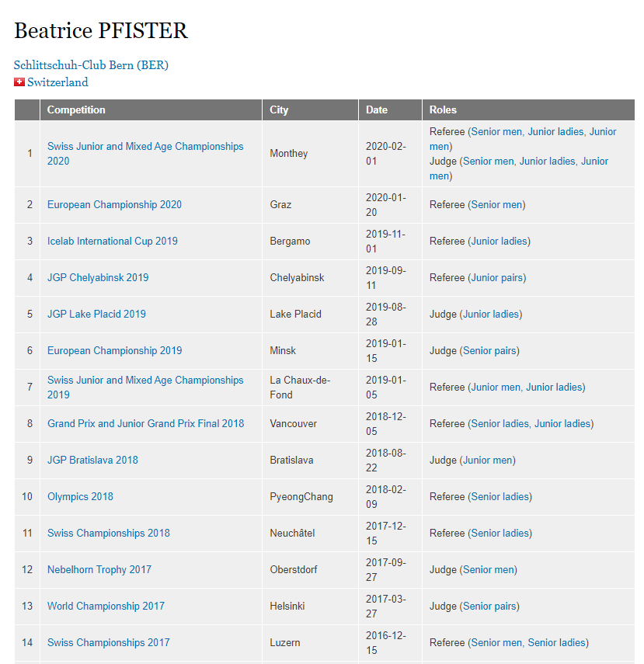The image size is (644, 664).
Task: Open World Championship 2017 link
Action: (x=106, y=607)
